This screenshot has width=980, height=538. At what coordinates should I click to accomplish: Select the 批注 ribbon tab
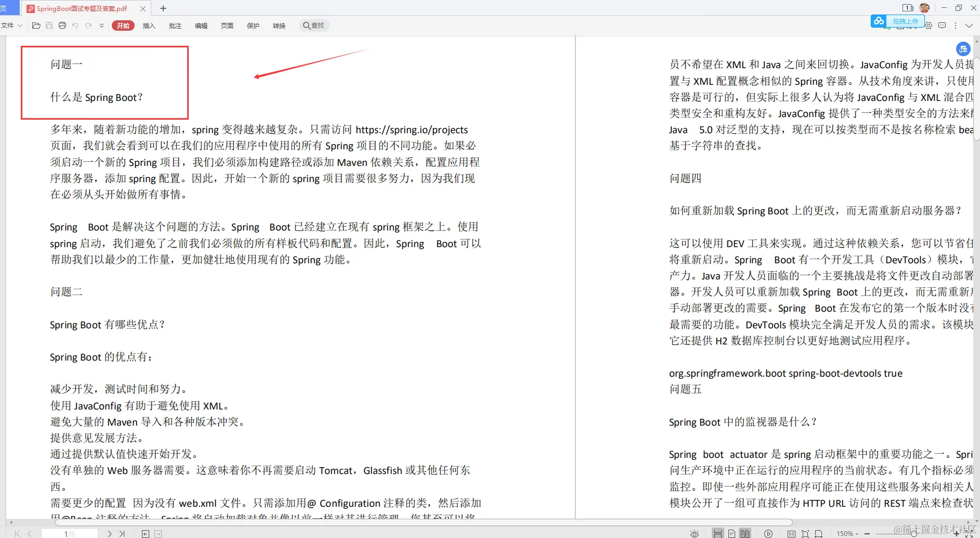point(175,25)
